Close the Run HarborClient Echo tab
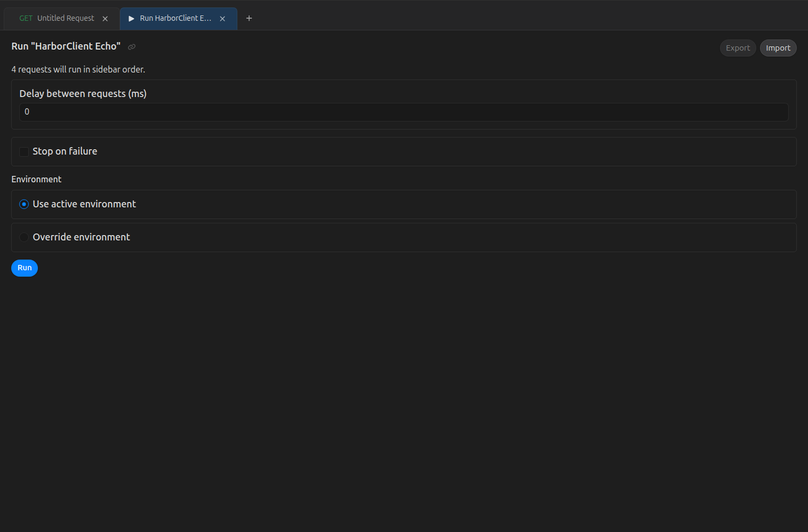This screenshot has height=532, width=808. pos(222,19)
